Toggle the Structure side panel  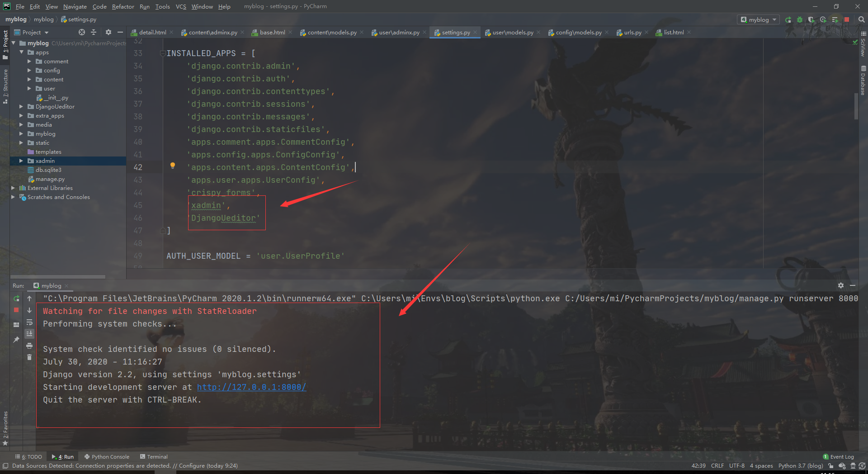click(5, 86)
